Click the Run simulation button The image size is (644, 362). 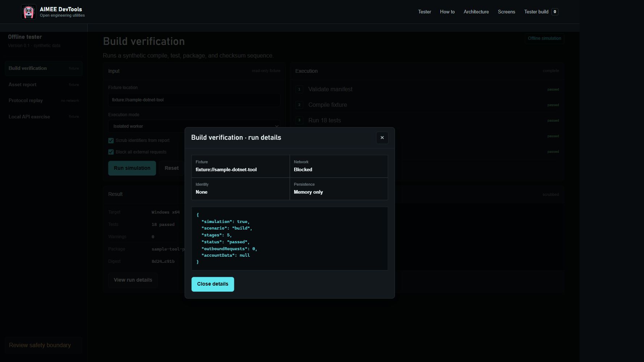point(132,168)
